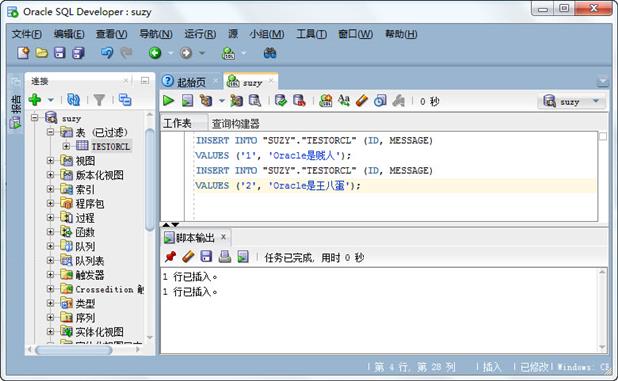The height and width of the screenshot is (381, 618).
Task: Click the Save icon in main toolbar
Action: (x=60, y=53)
